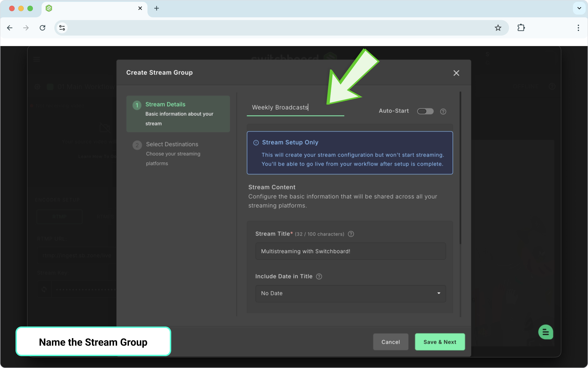Click the Save & Next button

coord(440,342)
